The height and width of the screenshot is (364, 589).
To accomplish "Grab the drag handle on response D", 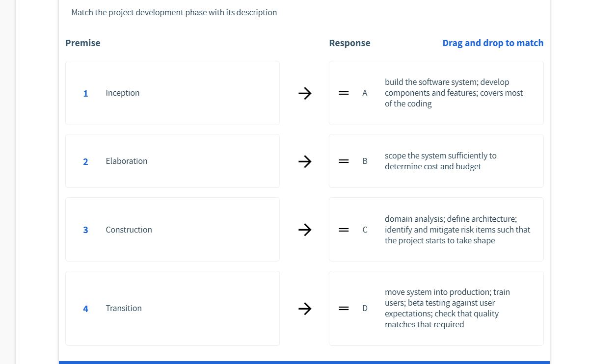I will (344, 309).
